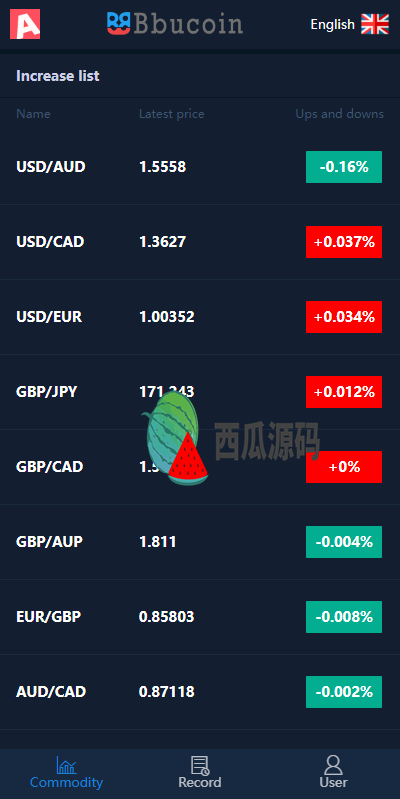Select the EUR/GBP price 0.85803
Screen dimensions: 400x799
[167, 617]
